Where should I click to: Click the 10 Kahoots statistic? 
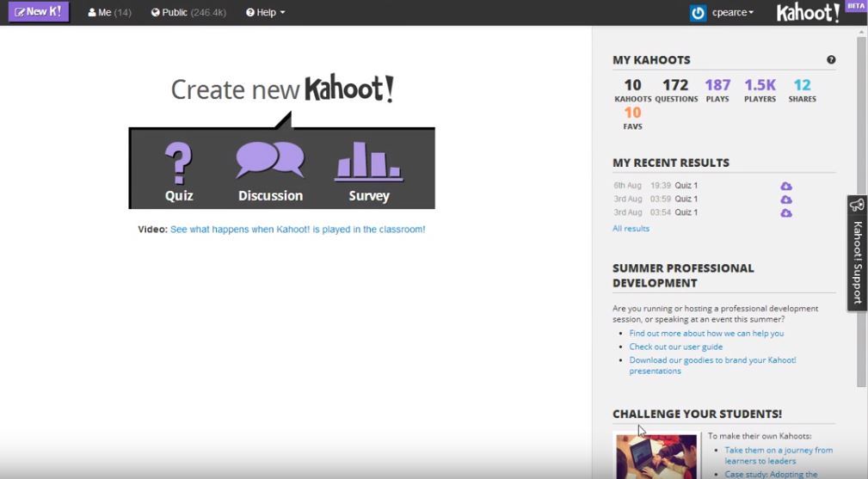coord(633,90)
